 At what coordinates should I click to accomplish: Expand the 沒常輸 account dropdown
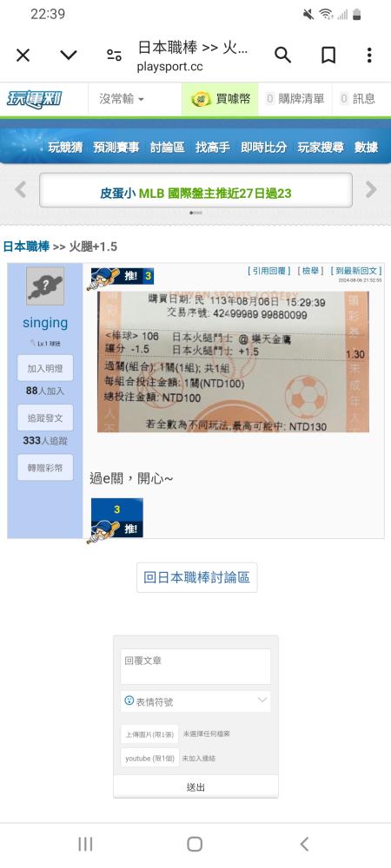point(123,99)
